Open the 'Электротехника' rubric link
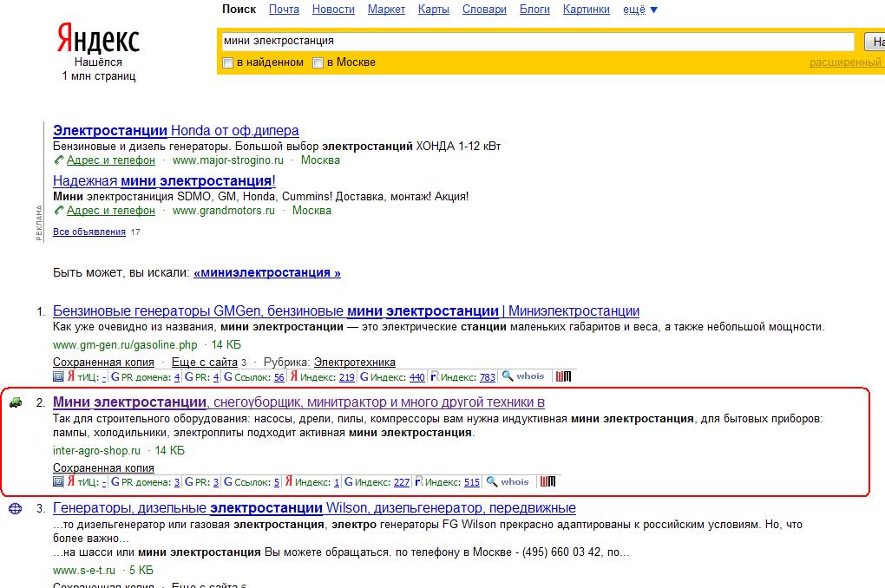Viewport: 885px width, 588px height. click(x=355, y=363)
